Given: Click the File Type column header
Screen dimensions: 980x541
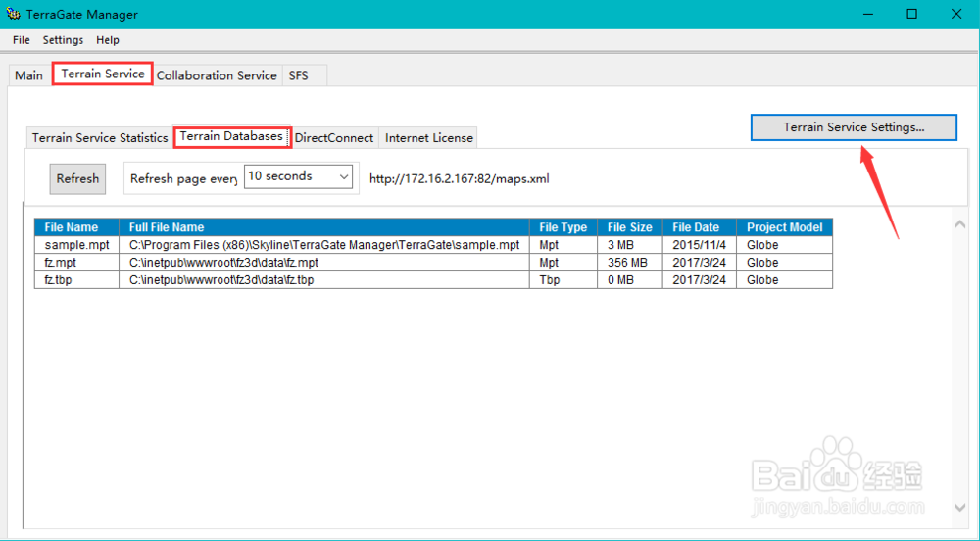Looking at the screenshot, I should pos(563,227).
